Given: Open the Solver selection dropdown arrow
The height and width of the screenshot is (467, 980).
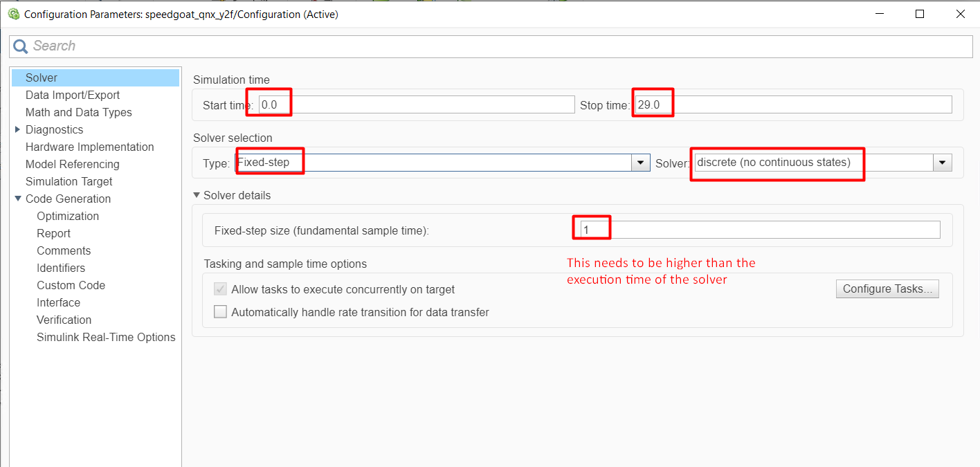Looking at the screenshot, I should (x=942, y=163).
